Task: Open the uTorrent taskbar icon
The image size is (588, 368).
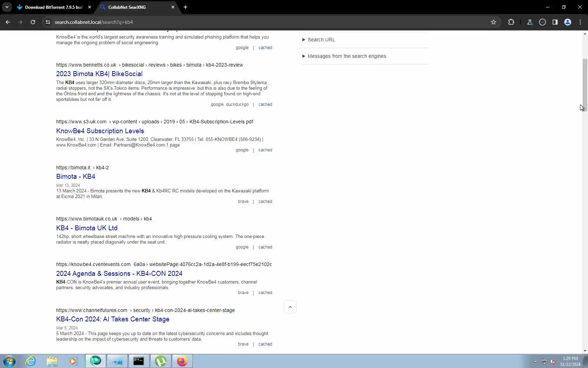Action: pyautogui.click(x=160, y=361)
